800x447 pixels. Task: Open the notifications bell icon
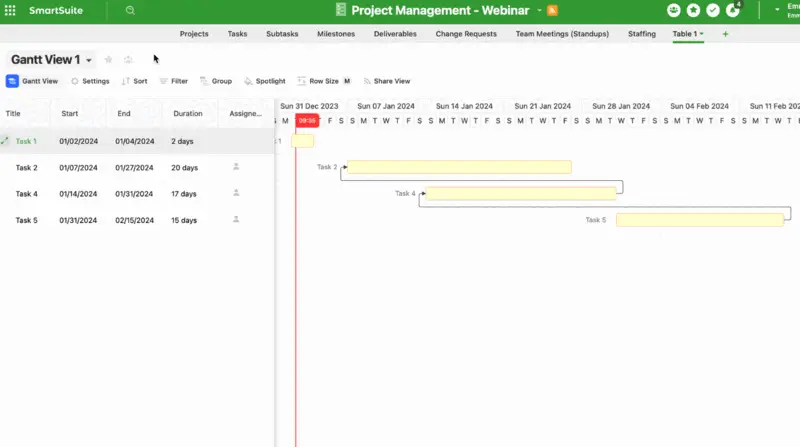[x=733, y=10]
